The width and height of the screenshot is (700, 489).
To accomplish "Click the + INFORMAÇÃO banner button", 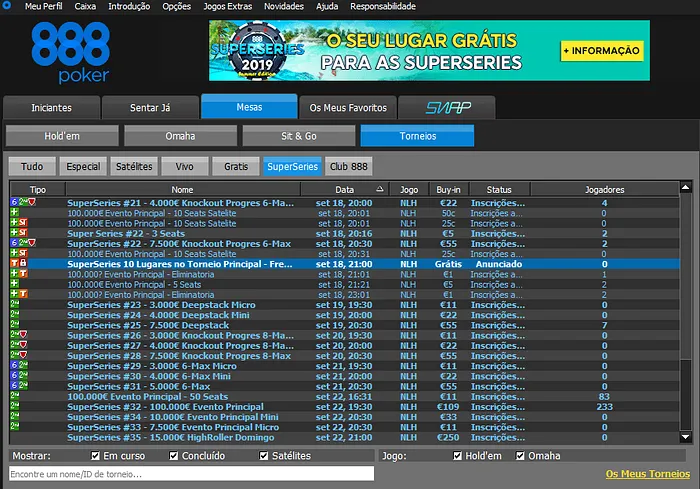I will 602,51.
